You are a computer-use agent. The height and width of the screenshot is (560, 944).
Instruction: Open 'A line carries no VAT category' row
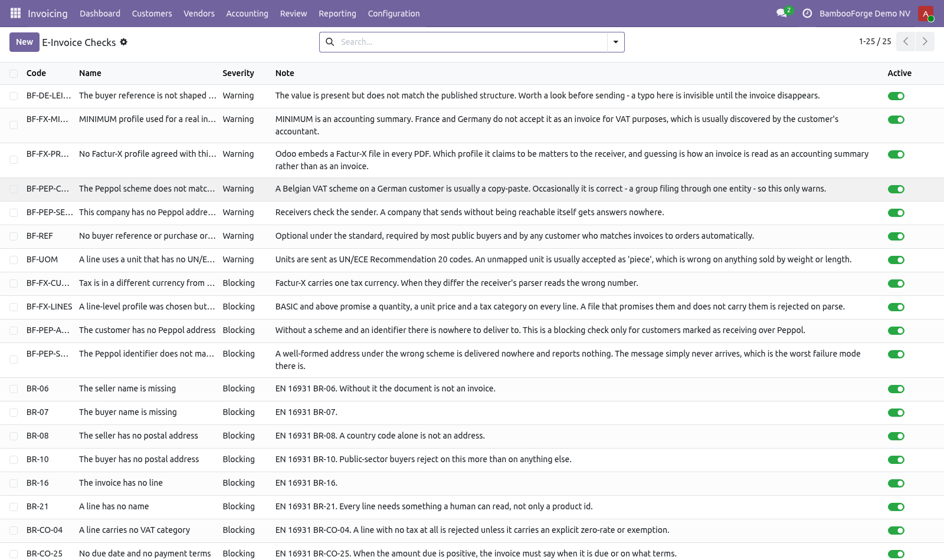(x=135, y=530)
